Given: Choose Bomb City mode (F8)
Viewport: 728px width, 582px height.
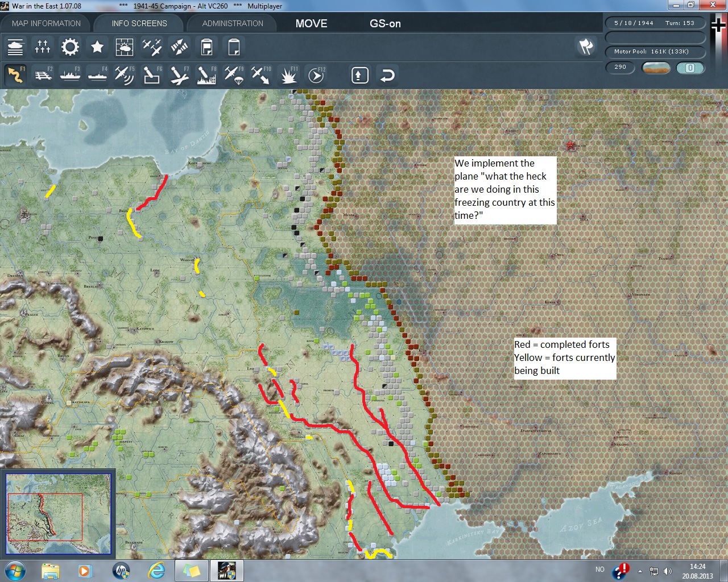Looking at the screenshot, I should click(x=206, y=75).
